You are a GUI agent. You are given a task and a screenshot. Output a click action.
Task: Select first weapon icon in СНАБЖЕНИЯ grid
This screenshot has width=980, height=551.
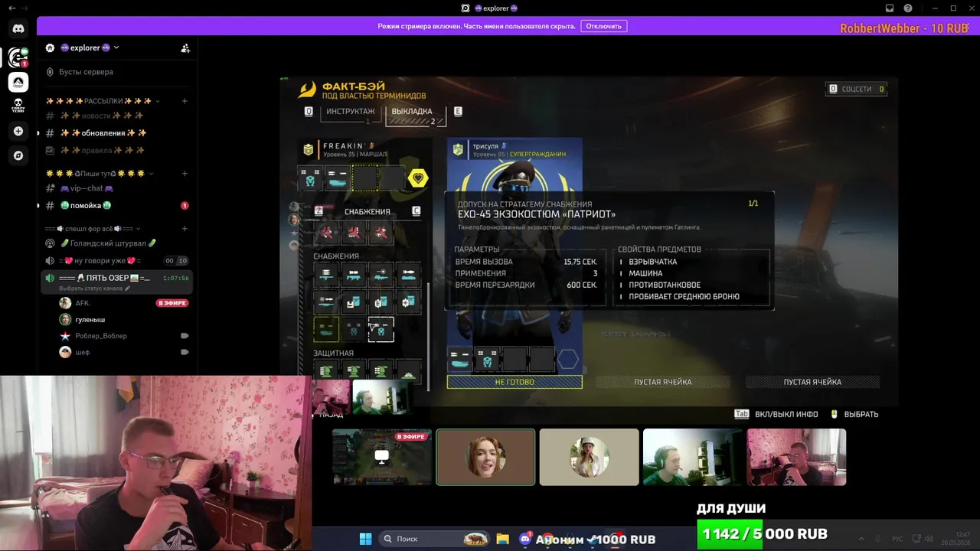[x=326, y=274]
